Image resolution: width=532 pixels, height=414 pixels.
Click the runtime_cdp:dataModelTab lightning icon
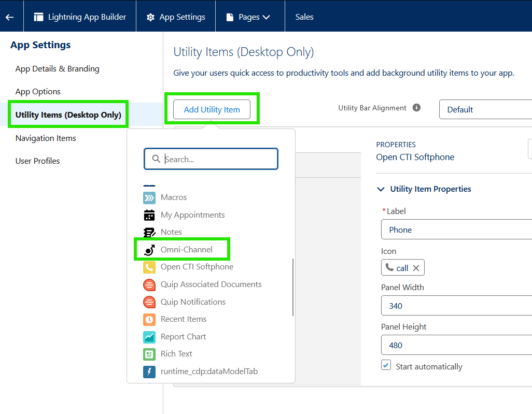tap(149, 372)
